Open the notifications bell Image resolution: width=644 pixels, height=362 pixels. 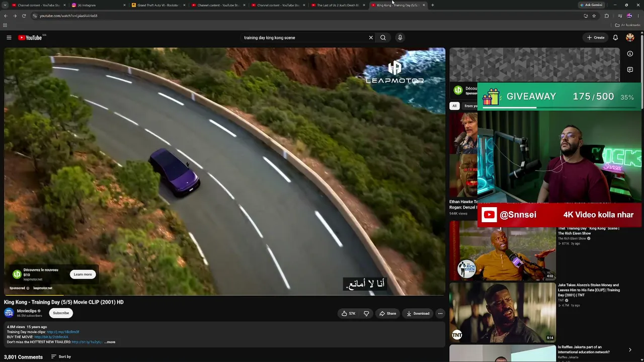point(615,38)
